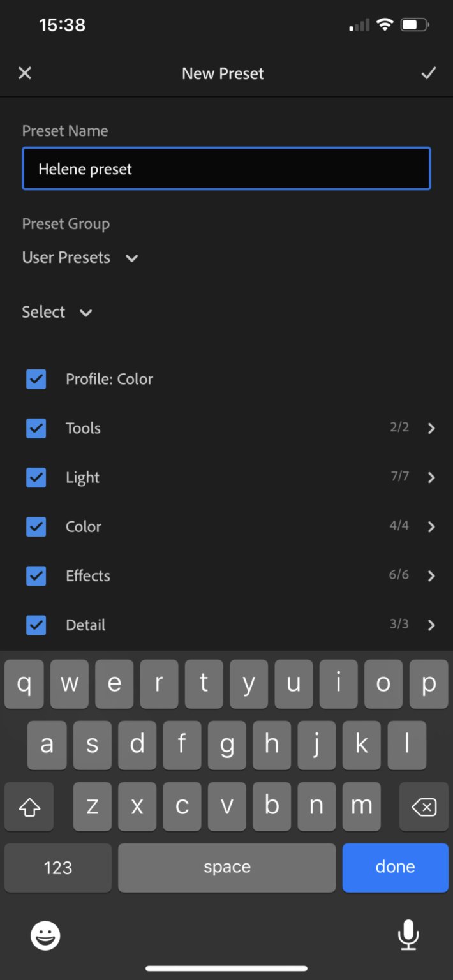The width and height of the screenshot is (453, 980).
Task: Expand the Light settings row
Action: coord(431,477)
